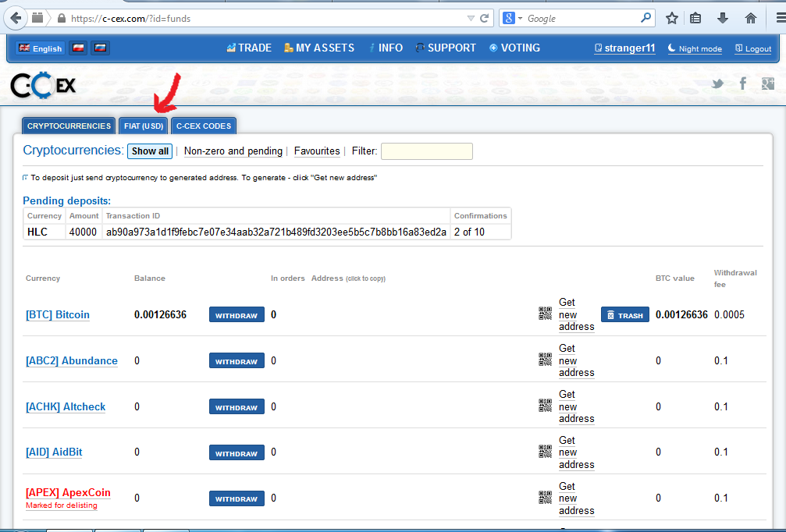Select the Favourites filter
This screenshot has width=786, height=532.
tap(317, 151)
